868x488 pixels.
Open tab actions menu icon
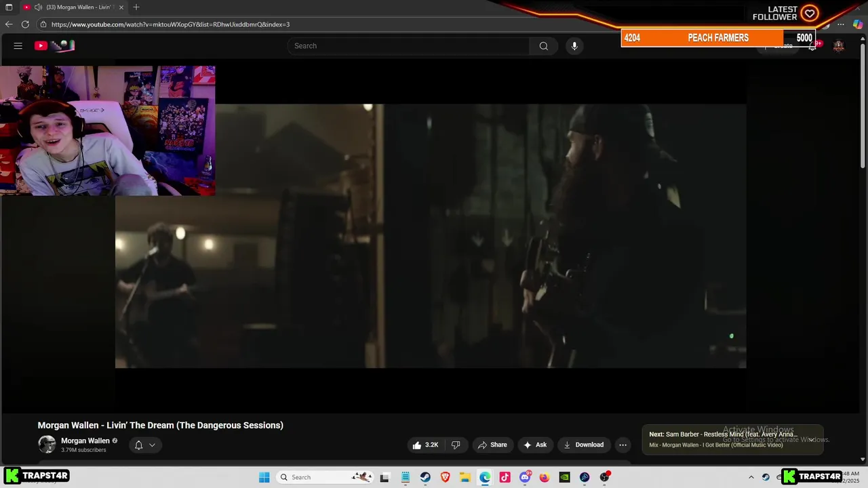coord(9,7)
